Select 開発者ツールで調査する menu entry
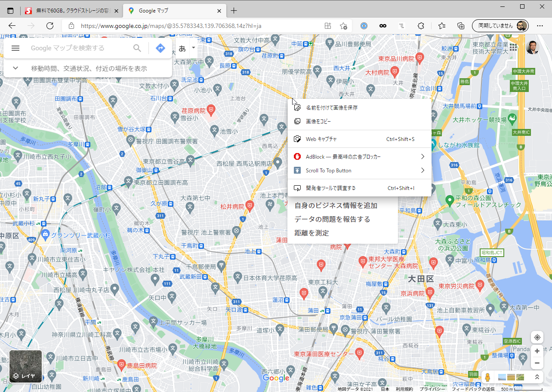 pyautogui.click(x=359, y=188)
